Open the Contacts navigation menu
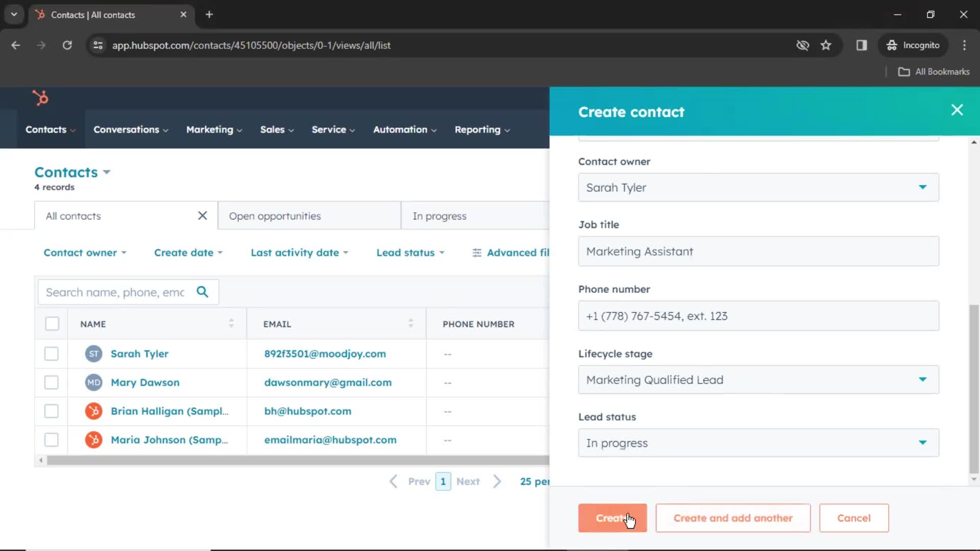Screen dimensions: 980x551 click(x=51, y=129)
